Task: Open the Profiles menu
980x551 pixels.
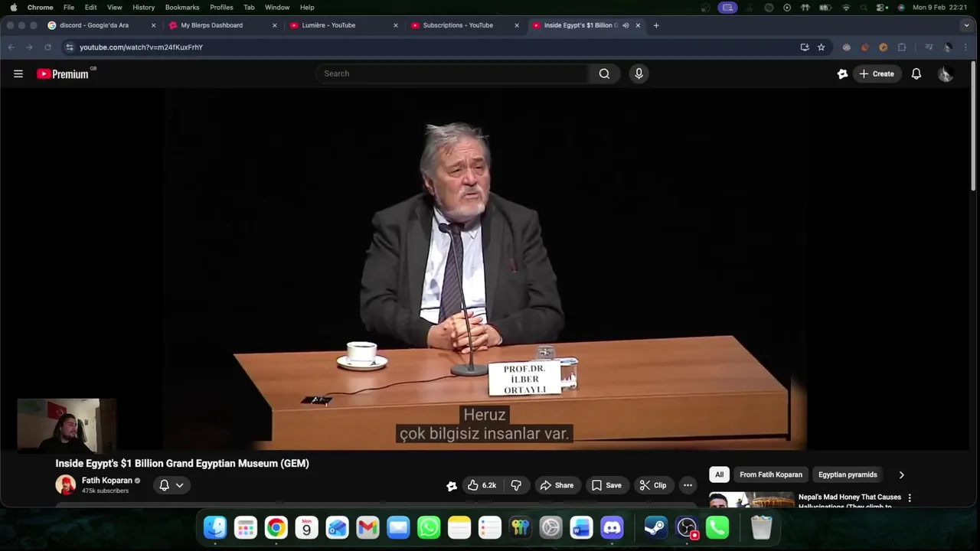Action: point(221,7)
